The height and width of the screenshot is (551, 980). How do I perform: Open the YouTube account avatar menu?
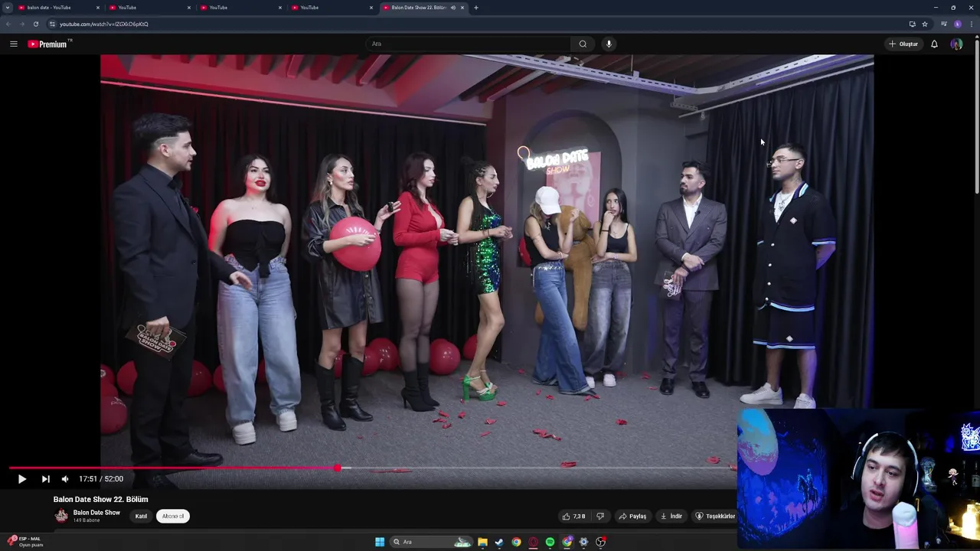956,44
